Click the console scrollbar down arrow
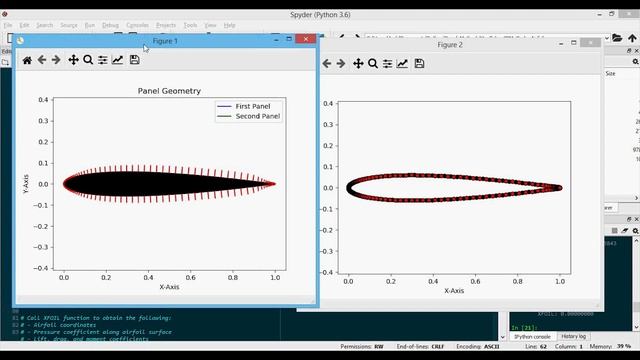Viewport: 640px width, 360px height. (636, 327)
